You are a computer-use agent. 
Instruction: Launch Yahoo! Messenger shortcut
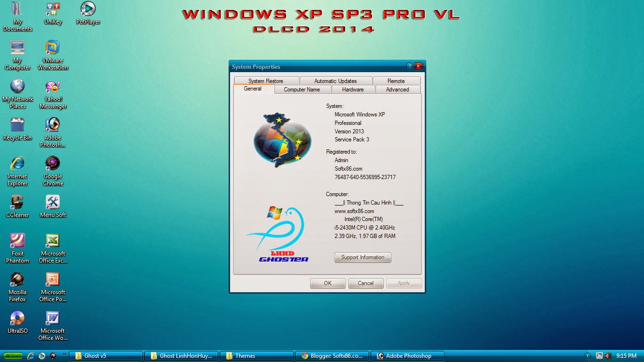pyautogui.click(x=53, y=94)
